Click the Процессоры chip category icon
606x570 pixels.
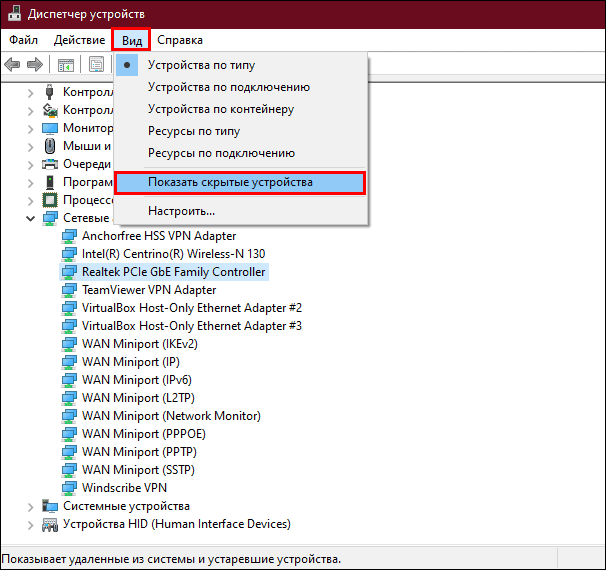click(x=50, y=200)
